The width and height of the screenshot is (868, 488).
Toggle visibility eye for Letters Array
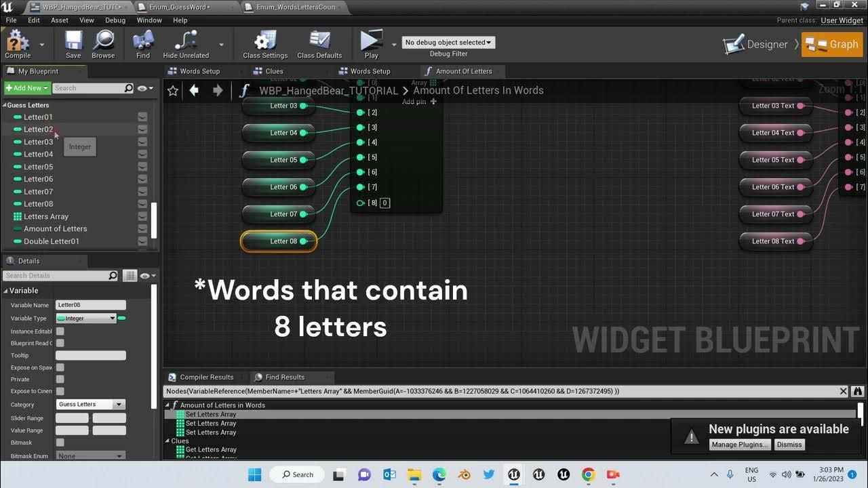[x=142, y=217]
